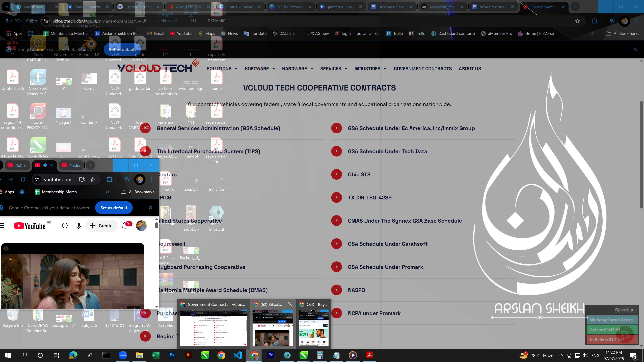Image resolution: width=644 pixels, height=362 pixels.
Task: Click red play icon beside Ohio STS
Action: click(336, 174)
